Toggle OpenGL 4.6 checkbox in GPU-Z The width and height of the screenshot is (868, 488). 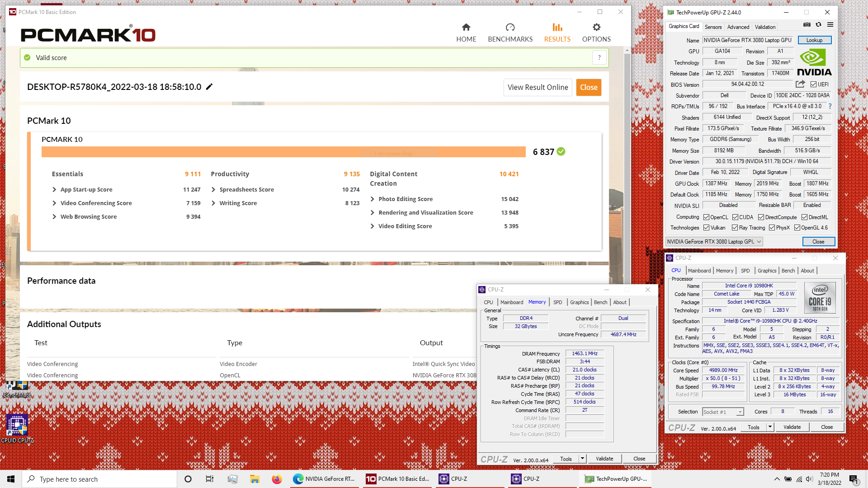point(797,228)
